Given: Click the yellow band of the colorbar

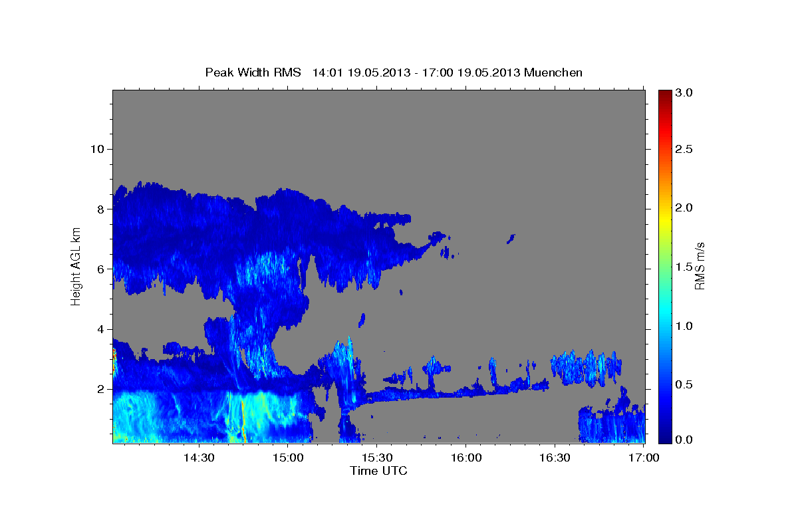Looking at the screenshot, I should pos(664,219).
